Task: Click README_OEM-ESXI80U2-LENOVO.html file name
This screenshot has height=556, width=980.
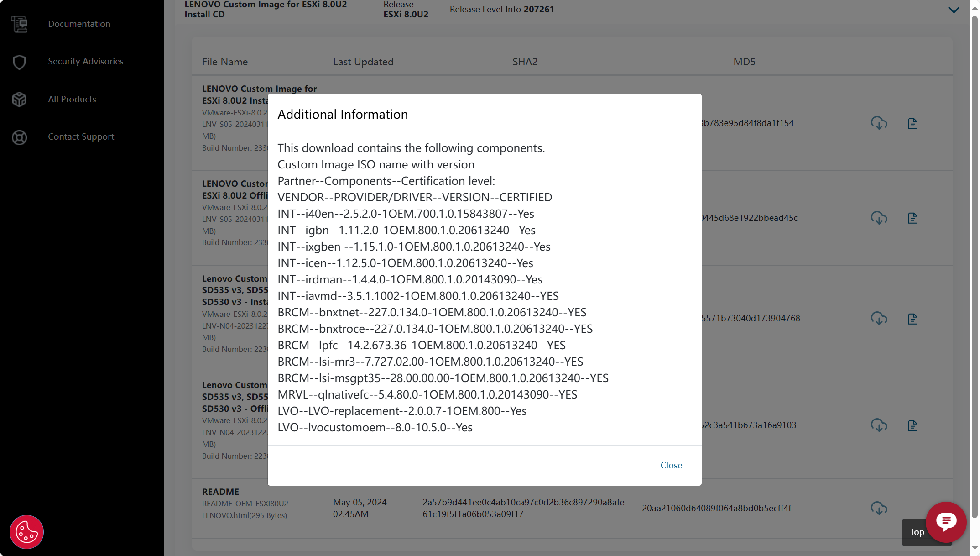Action: pyautogui.click(x=247, y=509)
